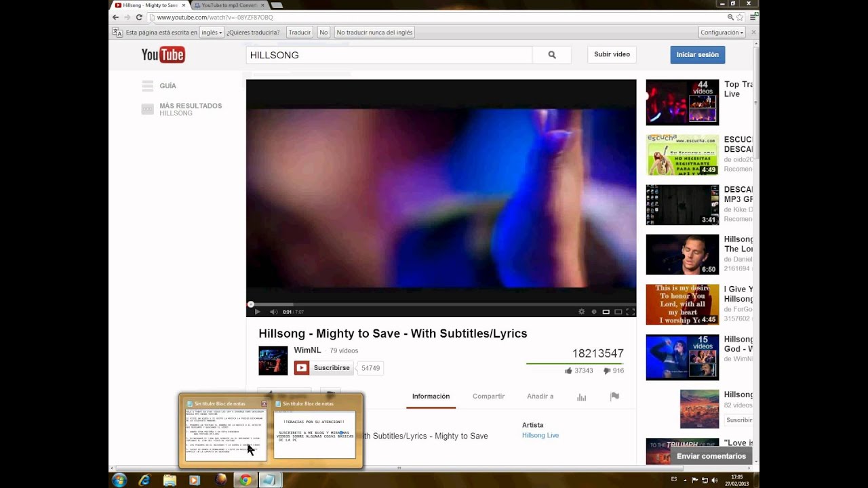Open the Hillsong 82 vídeos channel thumbnail
Image resolution: width=868 pixels, height=488 pixels.
tap(699, 409)
